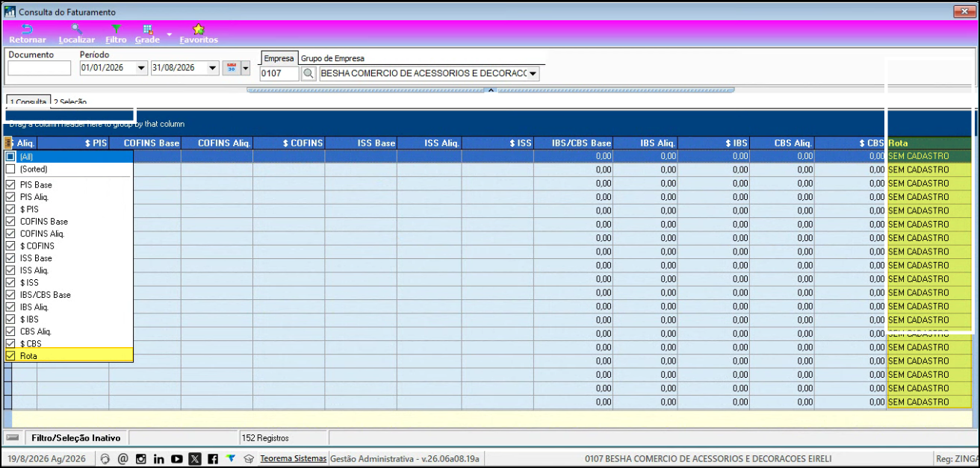The height and width of the screenshot is (468, 980).
Task: Click the period calendar icon
Action: pos(231,68)
